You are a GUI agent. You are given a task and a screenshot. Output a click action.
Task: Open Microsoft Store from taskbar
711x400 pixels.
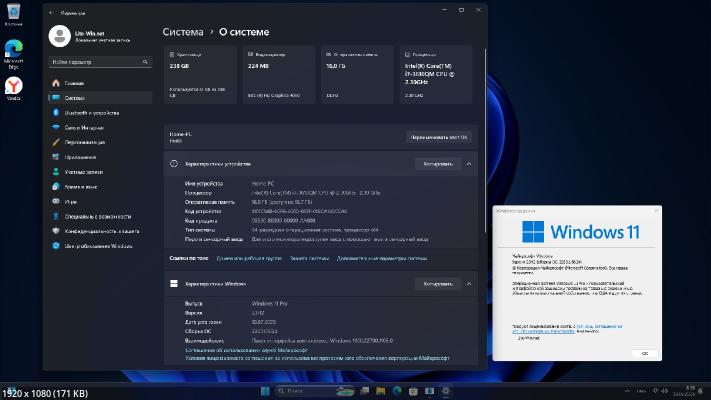pyautogui.click(x=413, y=391)
